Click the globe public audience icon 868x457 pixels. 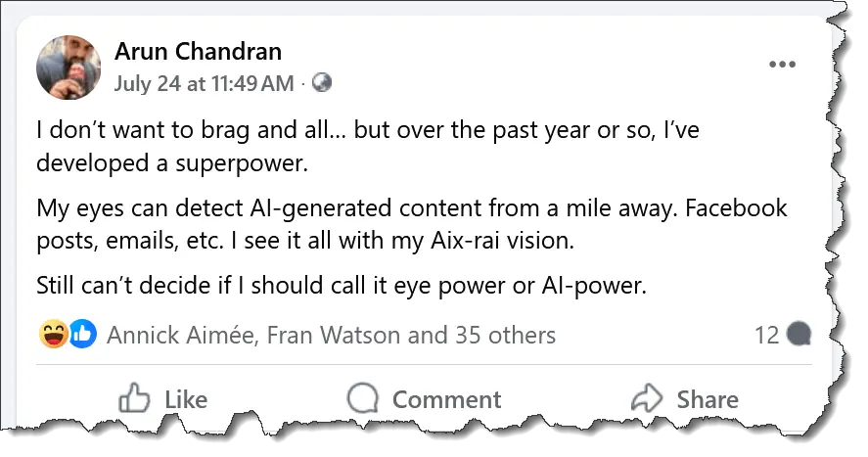point(321,83)
